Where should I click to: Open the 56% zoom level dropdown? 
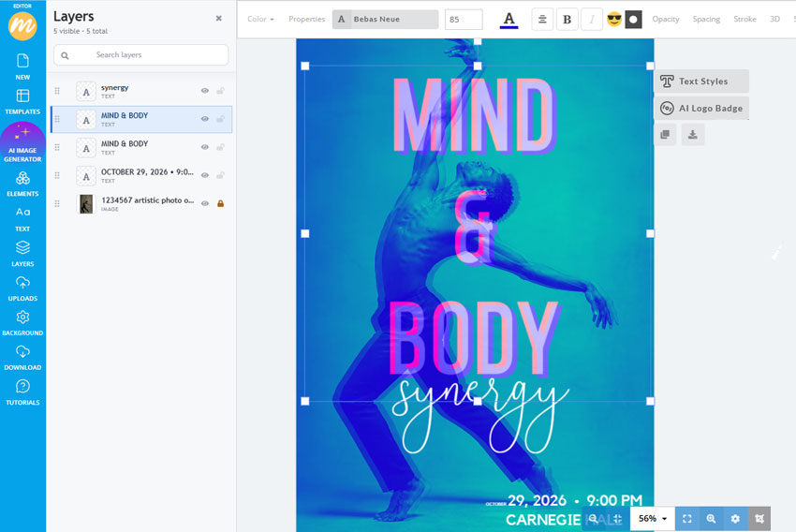click(653, 519)
